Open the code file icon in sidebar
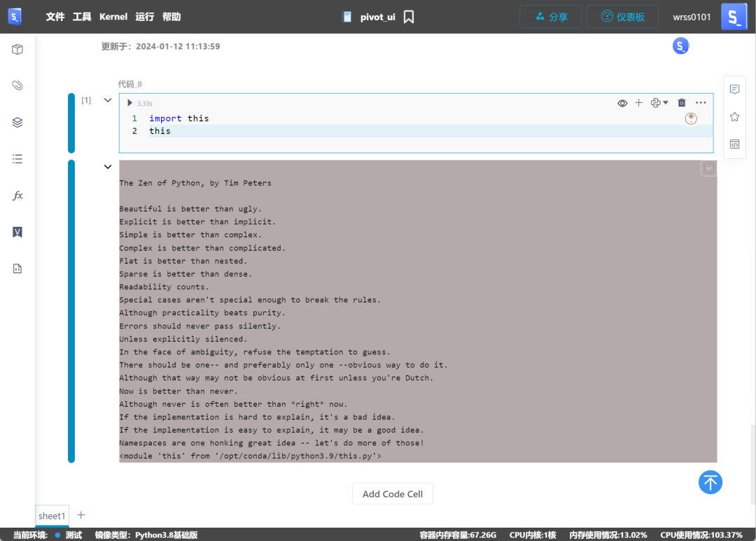 point(17,268)
